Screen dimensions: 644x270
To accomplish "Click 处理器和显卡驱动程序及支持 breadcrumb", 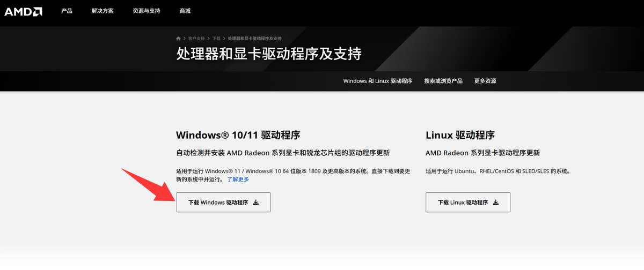I will [254, 39].
